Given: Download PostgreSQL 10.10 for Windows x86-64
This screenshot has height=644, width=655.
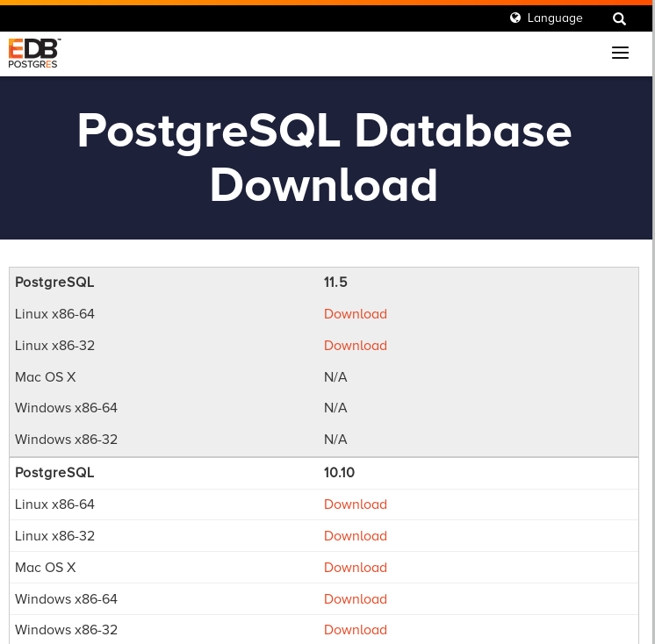Looking at the screenshot, I should click(355, 599).
